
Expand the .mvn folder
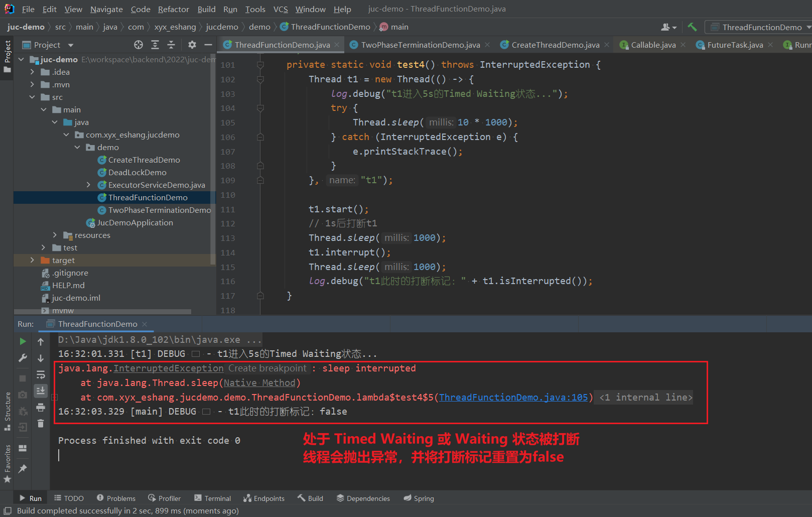coord(32,84)
